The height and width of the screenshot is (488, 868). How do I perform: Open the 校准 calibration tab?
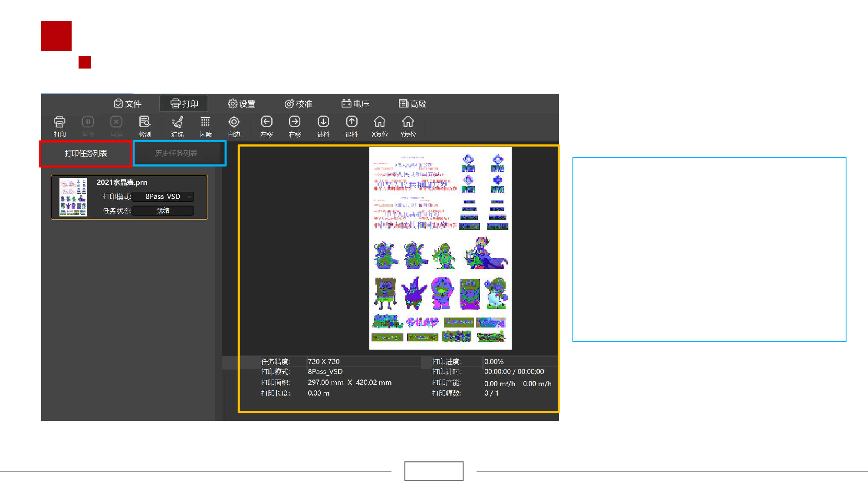[x=299, y=104]
